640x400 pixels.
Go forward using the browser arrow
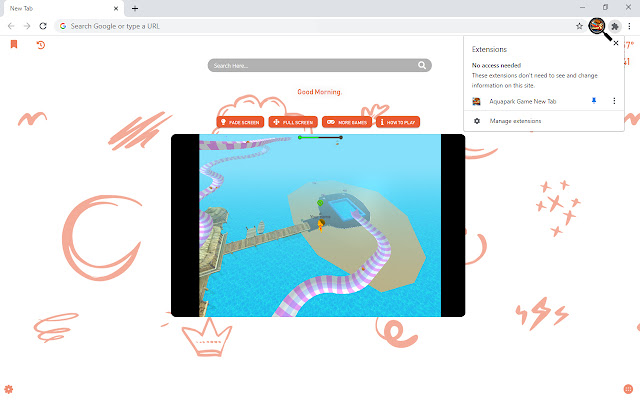pyautogui.click(x=27, y=26)
